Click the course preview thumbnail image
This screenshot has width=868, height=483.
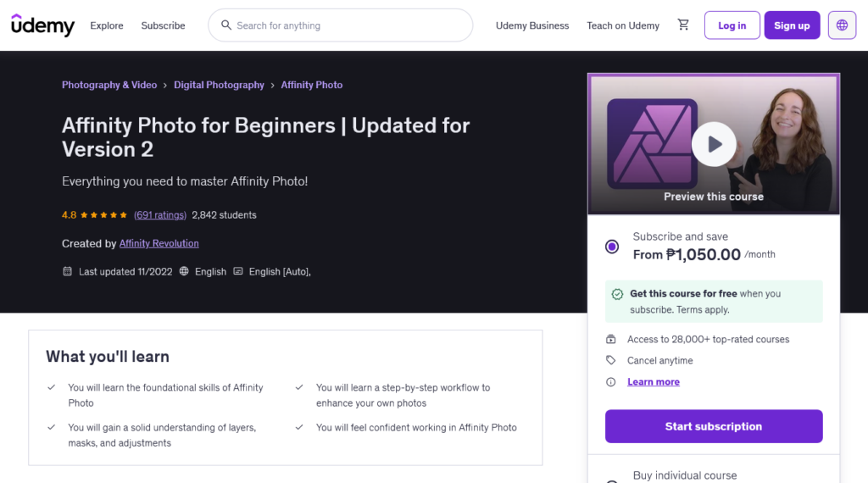pos(714,144)
